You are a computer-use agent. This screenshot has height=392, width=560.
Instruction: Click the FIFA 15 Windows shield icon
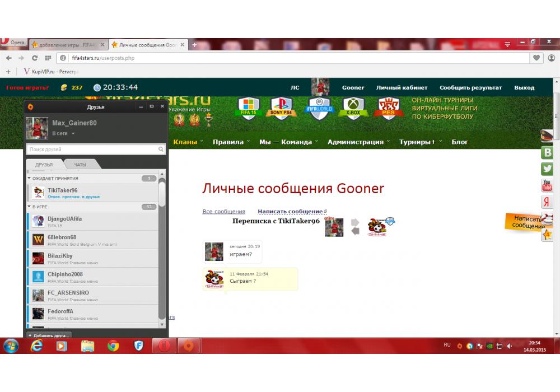pyautogui.click(x=248, y=108)
